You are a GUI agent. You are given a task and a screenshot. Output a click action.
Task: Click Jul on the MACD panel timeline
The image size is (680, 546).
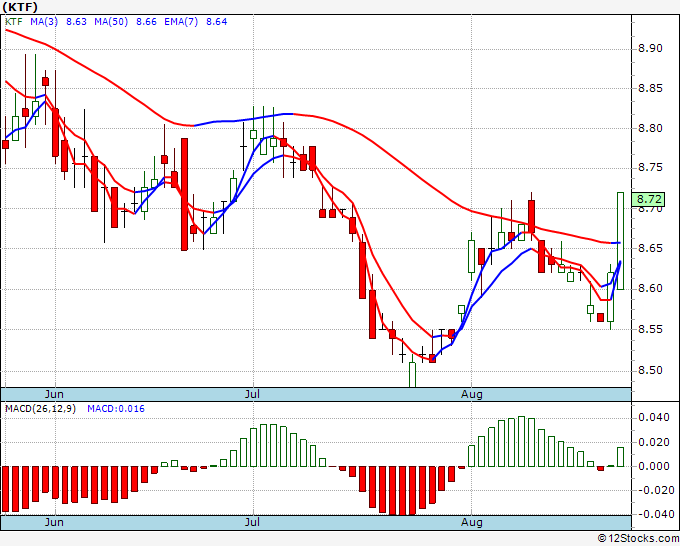(x=252, y=522)
